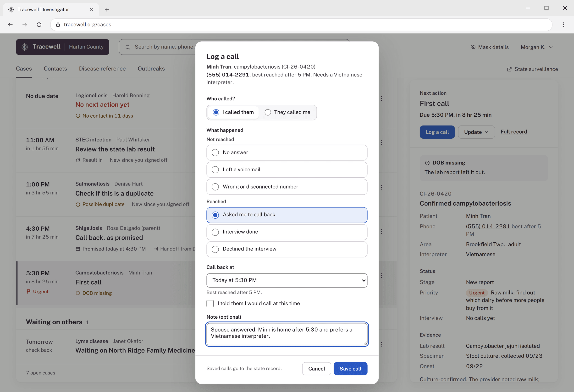Open the row menu for Minh Tran
The image size is (574, 392).
(x=381, y=276)
